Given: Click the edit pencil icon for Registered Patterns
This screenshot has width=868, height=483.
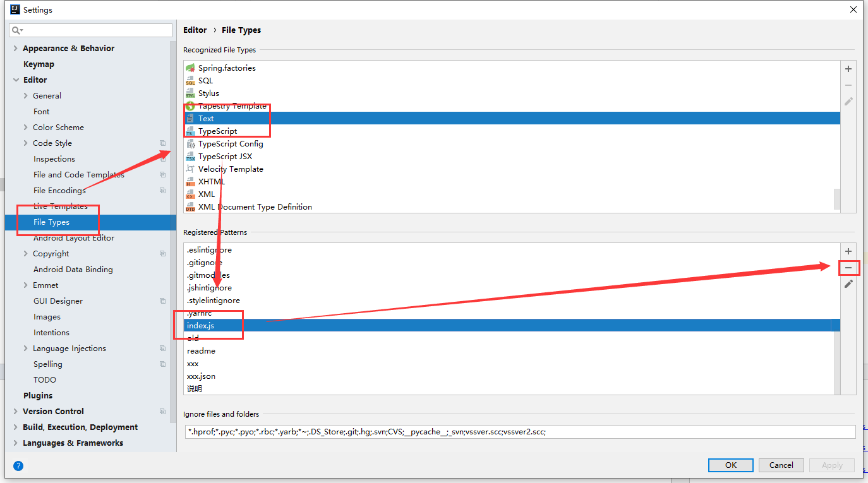Looking at the screenshot, I should point(848,284).
